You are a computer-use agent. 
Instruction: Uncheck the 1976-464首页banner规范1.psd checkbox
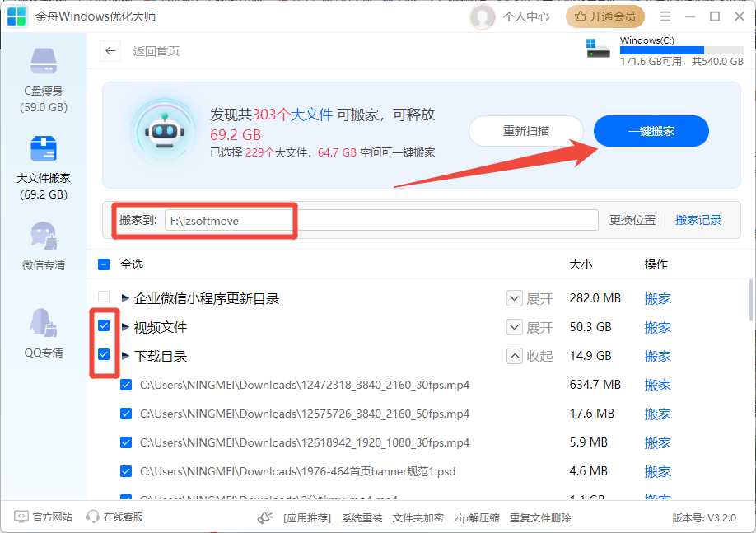click(126, 471)
